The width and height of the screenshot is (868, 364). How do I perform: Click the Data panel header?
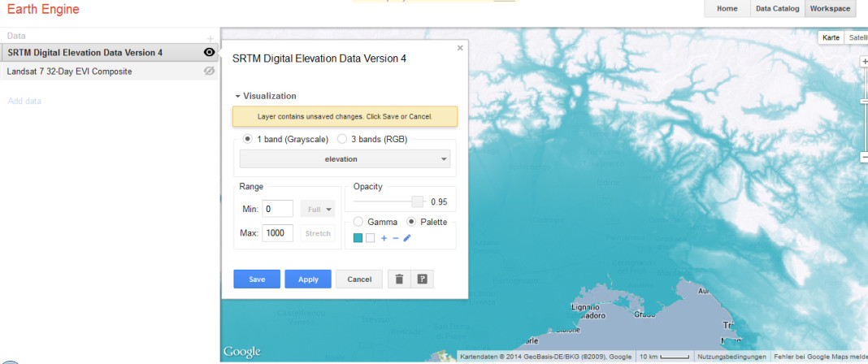pos(16,36)
